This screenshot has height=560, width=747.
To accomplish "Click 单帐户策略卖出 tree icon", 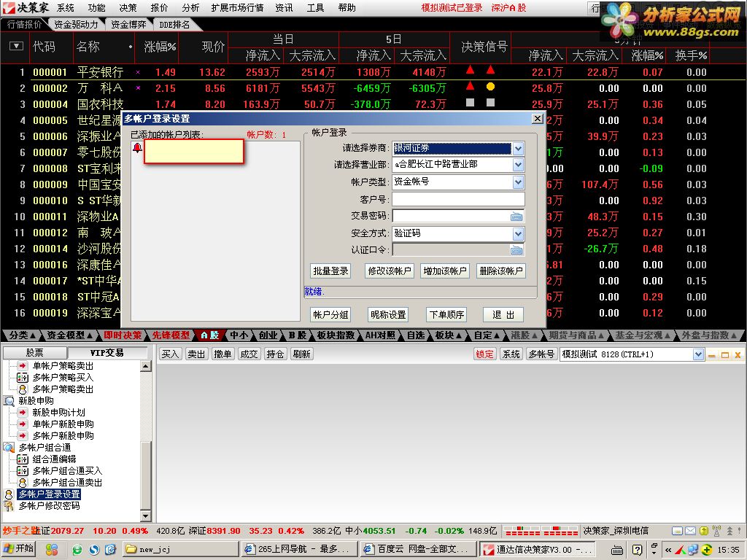I will pyautogui.click(x=23, y=366).
